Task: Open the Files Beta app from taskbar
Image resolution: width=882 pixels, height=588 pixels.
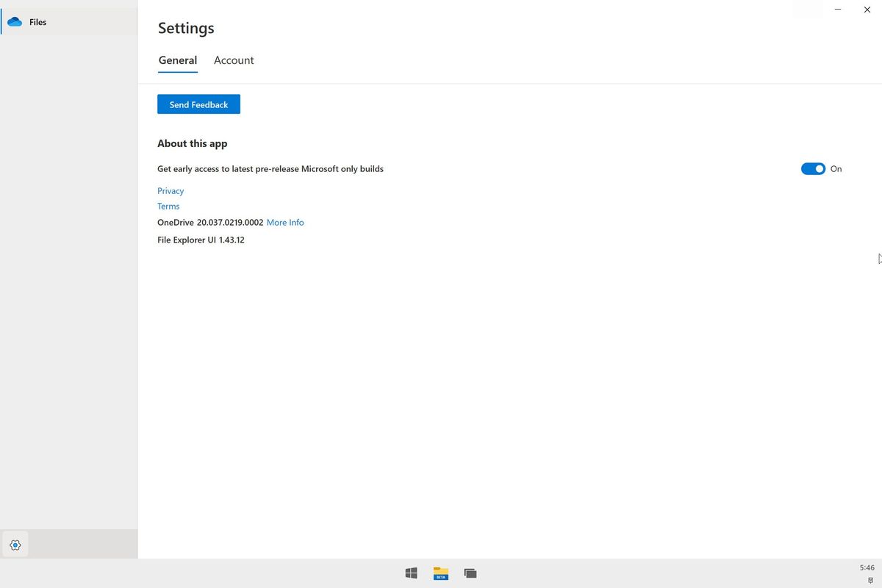Action: coord(440,573)
